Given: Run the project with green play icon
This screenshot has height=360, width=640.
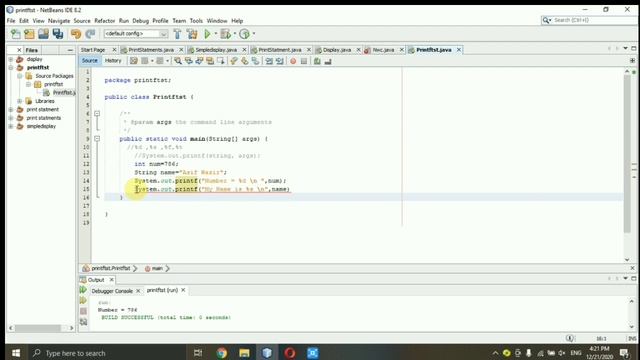Looking at the screenshot, I should pos(207,34).
